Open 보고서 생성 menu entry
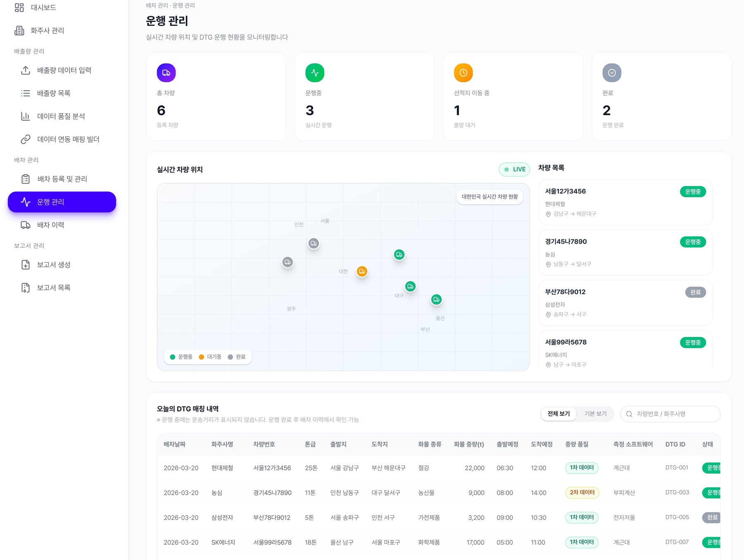 click(x=62, y=265)
